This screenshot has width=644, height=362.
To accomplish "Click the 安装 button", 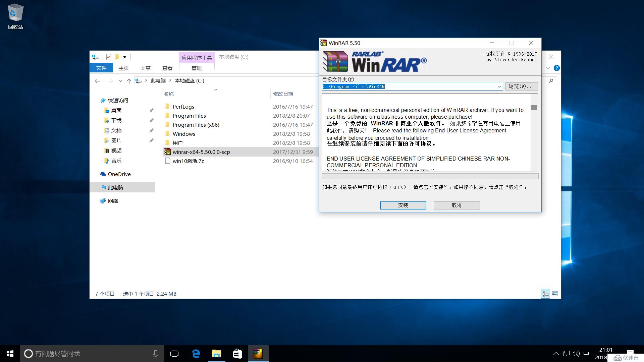I will (x=403, y=205).
